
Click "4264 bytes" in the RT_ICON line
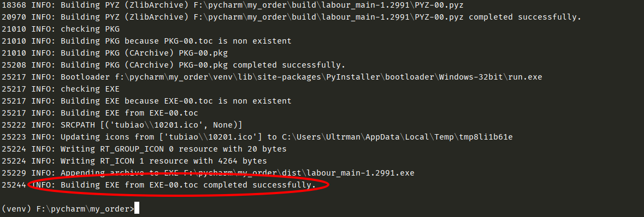[x=243, y=161]
